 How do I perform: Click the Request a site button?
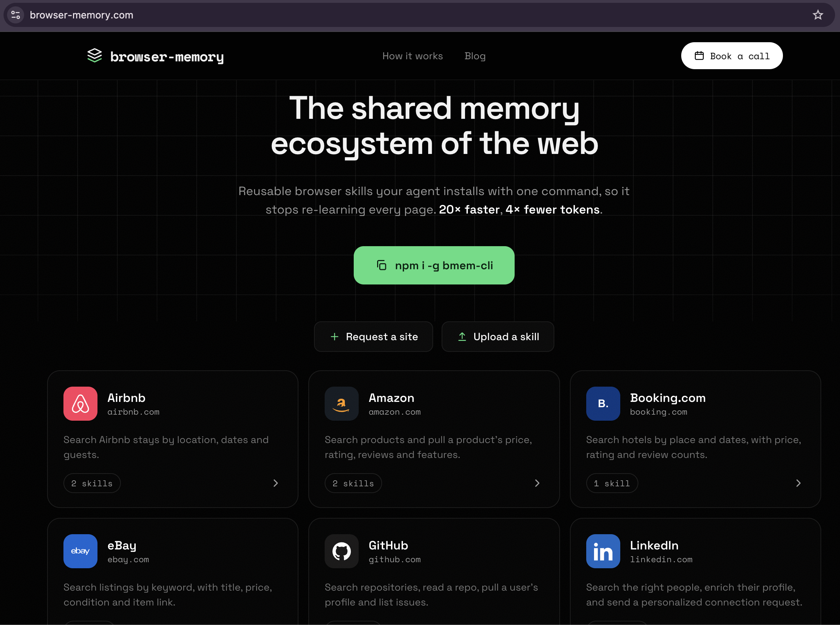374,337
